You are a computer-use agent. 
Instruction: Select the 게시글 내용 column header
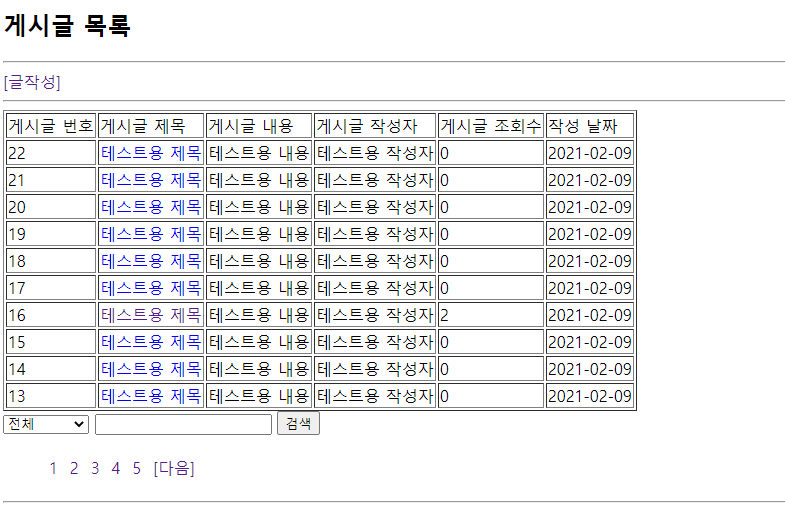click(x=259, y=126)
